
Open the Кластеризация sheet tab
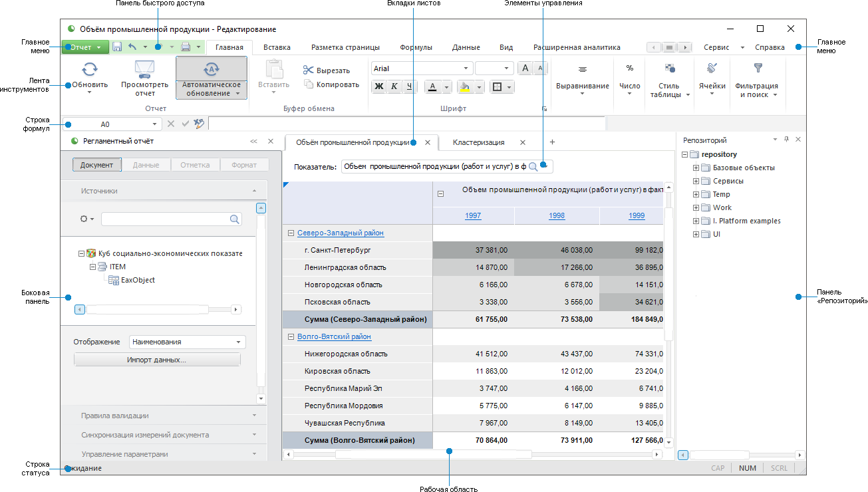[x=478, y=142]
